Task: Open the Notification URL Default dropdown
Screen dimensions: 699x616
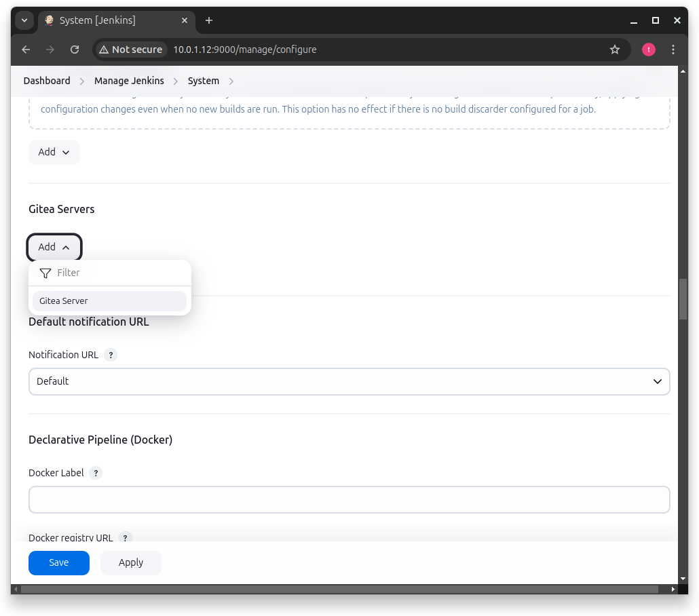Action: coord(349,381)
